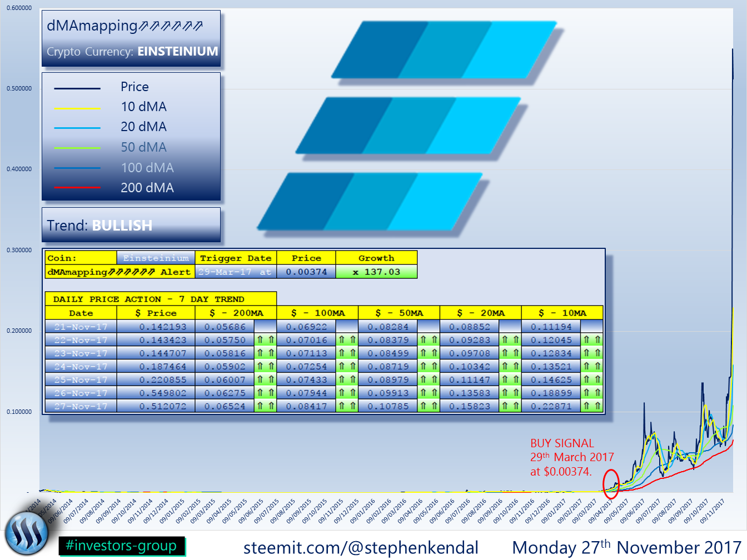Screen dimensions: 747x560
Task: Click green up arrows beside 0.22871
Action: click(592, 407)
